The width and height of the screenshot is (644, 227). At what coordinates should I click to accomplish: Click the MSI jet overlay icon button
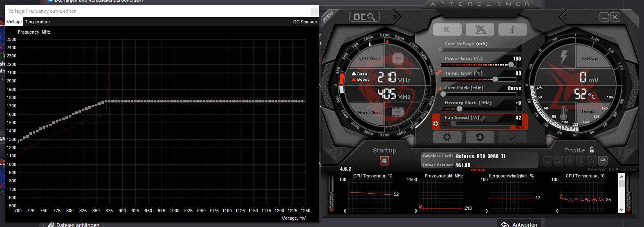click(480, 30)
